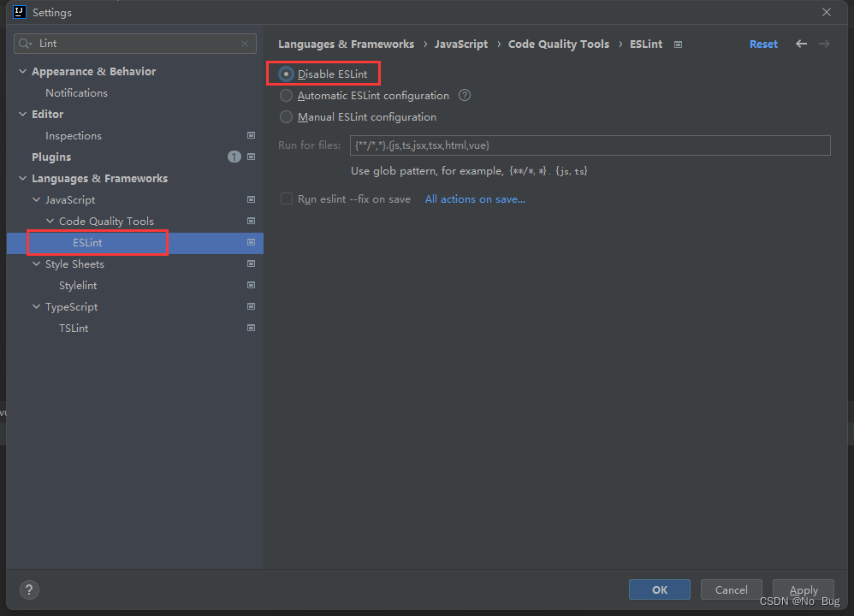Open the Inspections settings page
The height and width of the screenshot is (616, 854).
74,136
